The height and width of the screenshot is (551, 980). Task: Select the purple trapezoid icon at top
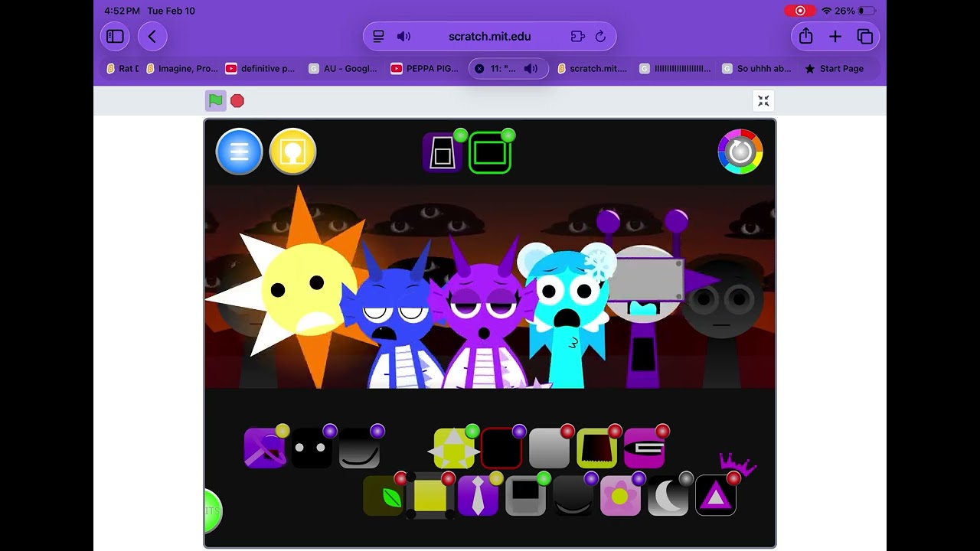pyautogui.click(x=443, y=153)
